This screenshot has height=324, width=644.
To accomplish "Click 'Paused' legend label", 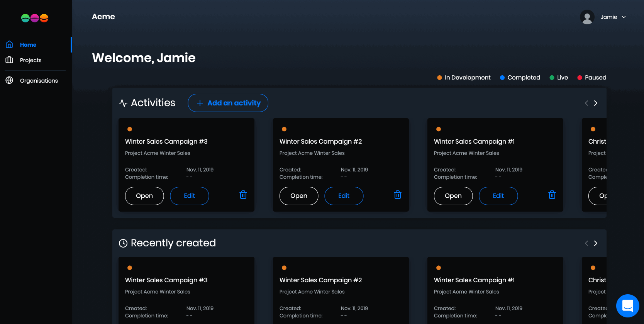I will [596, 78].
